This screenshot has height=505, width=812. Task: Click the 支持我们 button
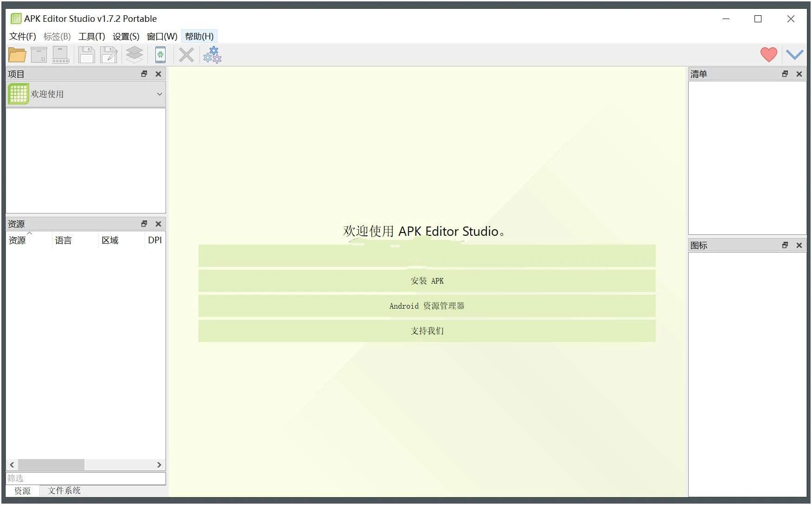pyautogui.click(x=427, y=330)
